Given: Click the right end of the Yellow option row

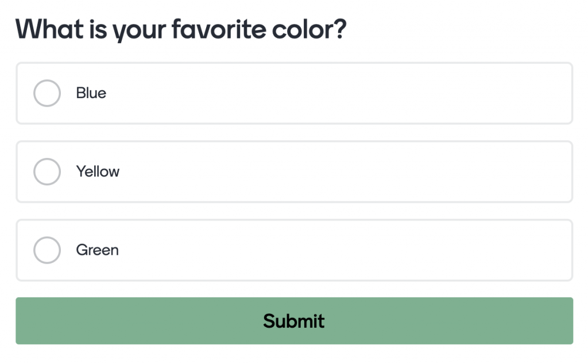Looking at the screenshot, I should [x=557, y=172].
